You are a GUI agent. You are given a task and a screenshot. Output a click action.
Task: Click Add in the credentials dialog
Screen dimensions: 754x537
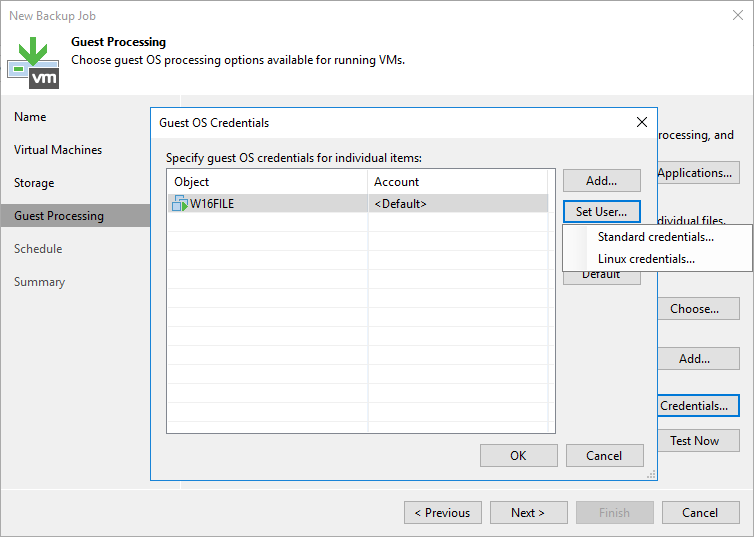(601, 181)
